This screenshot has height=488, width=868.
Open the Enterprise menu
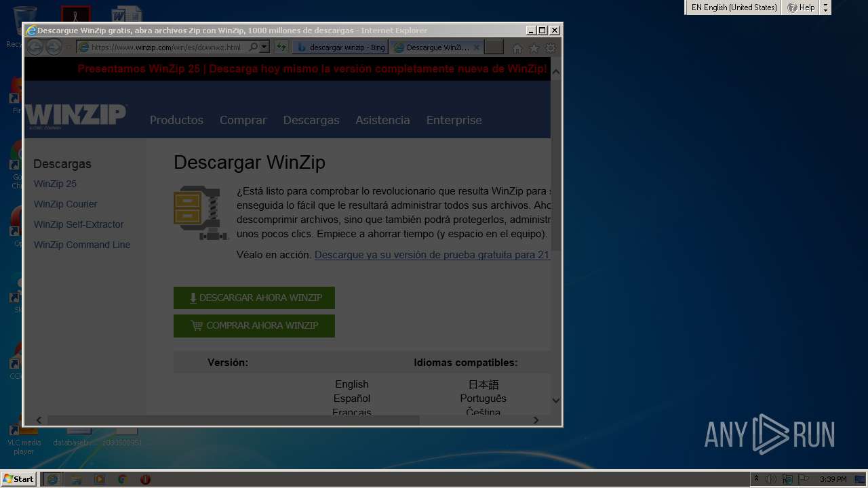[x=454, y=120]
